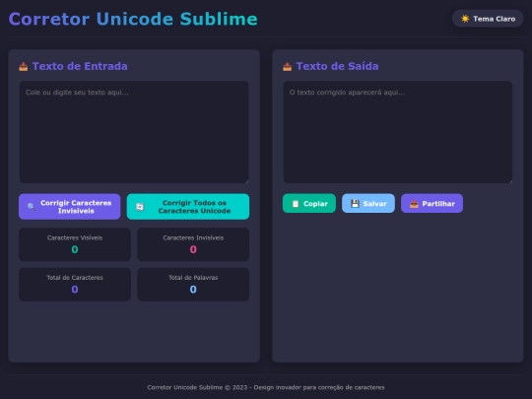Click the outbox icon beside Texto de Saída
This screenshot has width=532, height=399.
pos(287,67)
